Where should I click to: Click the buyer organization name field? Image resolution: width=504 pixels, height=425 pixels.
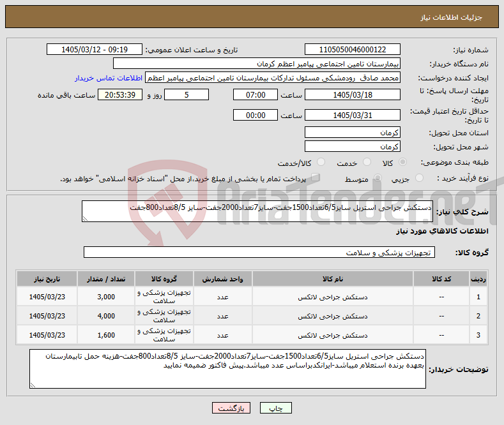(x=257, y=64)
